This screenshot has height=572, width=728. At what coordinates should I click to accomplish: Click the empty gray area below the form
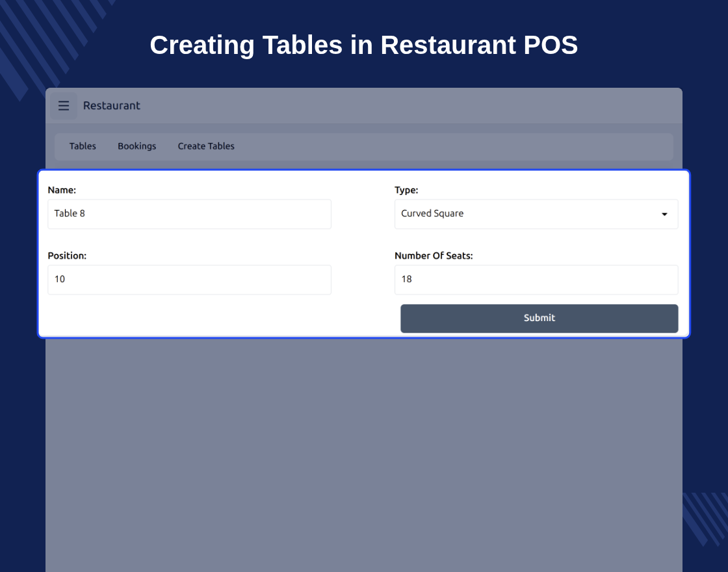click(x=364, y=455)
